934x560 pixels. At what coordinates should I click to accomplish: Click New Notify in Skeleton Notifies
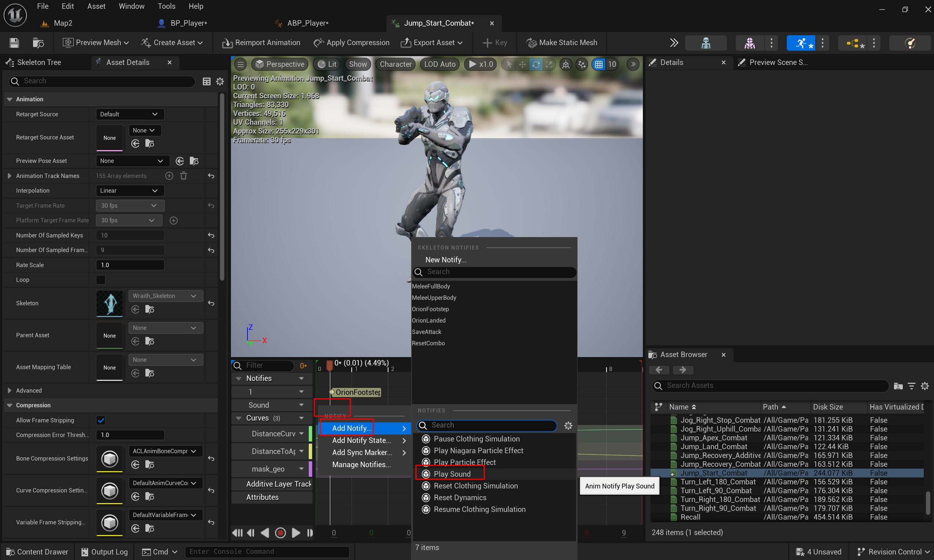[x=445, y=259]
